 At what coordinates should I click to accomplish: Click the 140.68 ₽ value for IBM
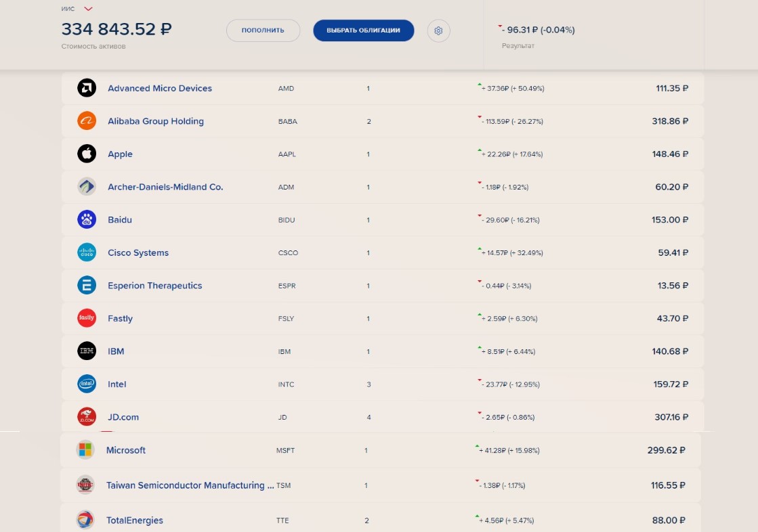670,351
